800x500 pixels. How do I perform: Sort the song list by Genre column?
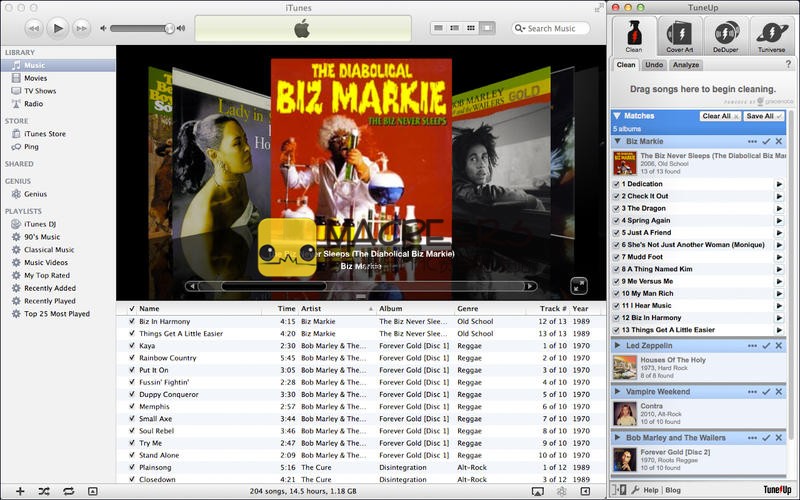coord(490,309)
